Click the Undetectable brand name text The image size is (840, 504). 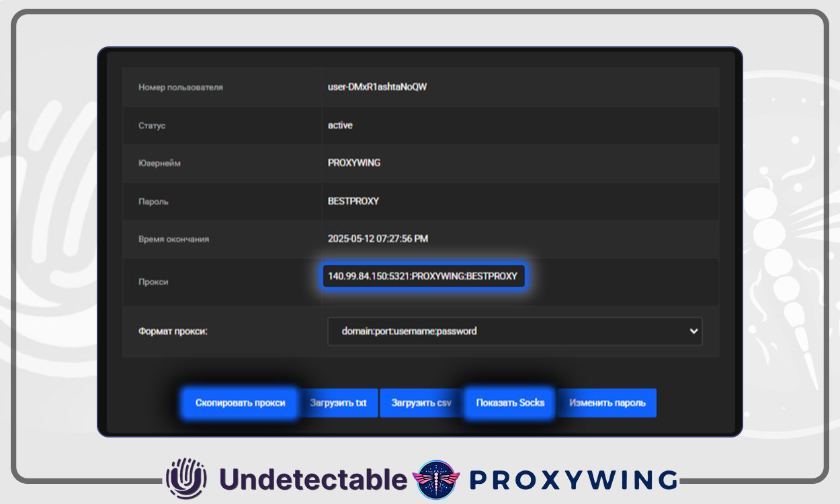tap(313, 480)
